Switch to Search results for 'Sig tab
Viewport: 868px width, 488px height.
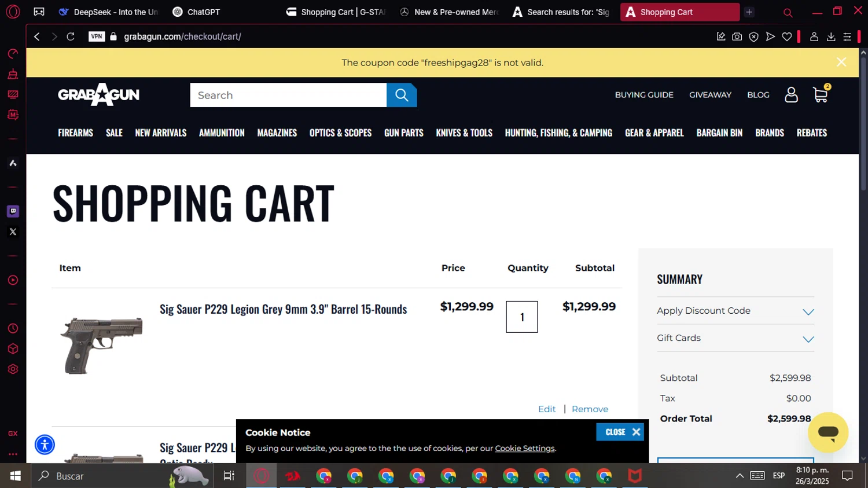coord(561,12)
